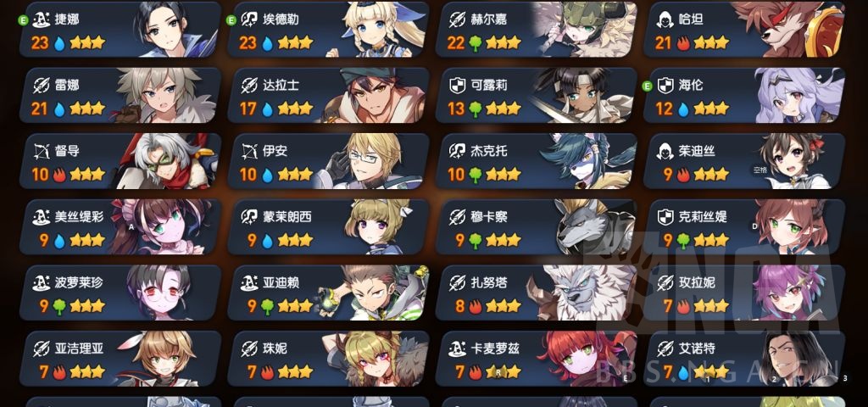Click the bow class icon beside 督导
The image size is (868, 407).
pos(42,151)
